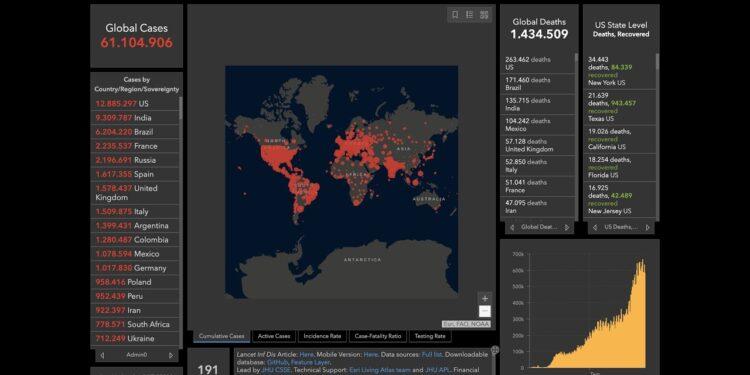The height and width of the screenshot is (375, 750).
Task: Click the daily cases yellow bar chart
Action: (587, 314)
